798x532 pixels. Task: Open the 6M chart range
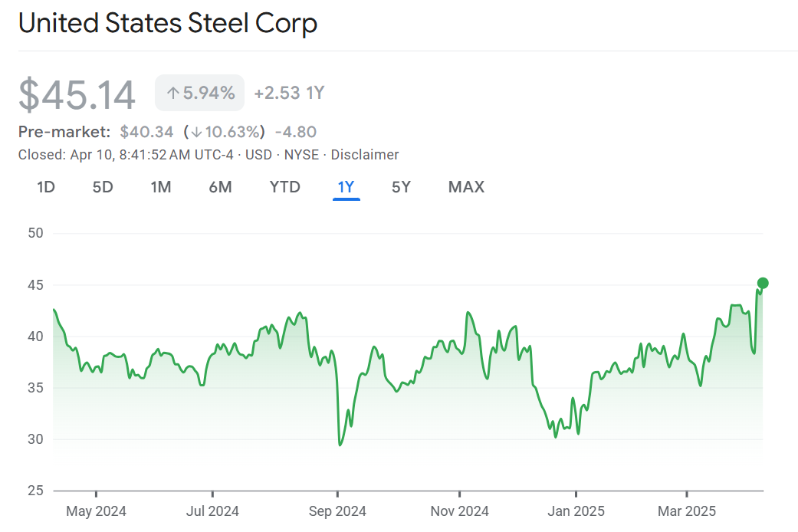pos(220,187)
